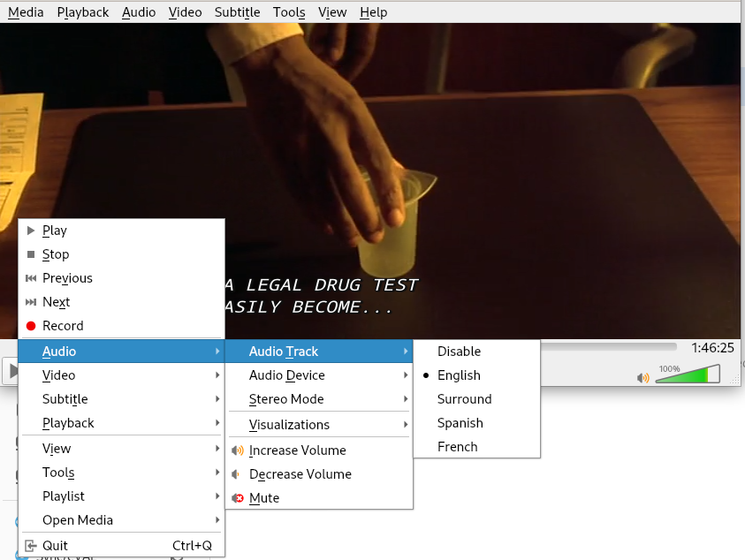
Task: Click the Mute speaker icon in submenu
Action: (x=237, y=498)
